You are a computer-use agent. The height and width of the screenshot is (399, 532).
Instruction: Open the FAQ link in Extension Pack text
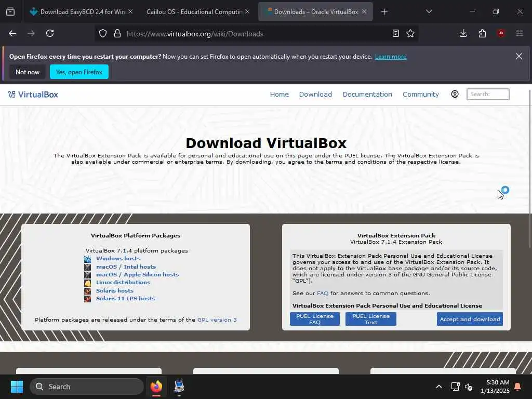[322, 293]
